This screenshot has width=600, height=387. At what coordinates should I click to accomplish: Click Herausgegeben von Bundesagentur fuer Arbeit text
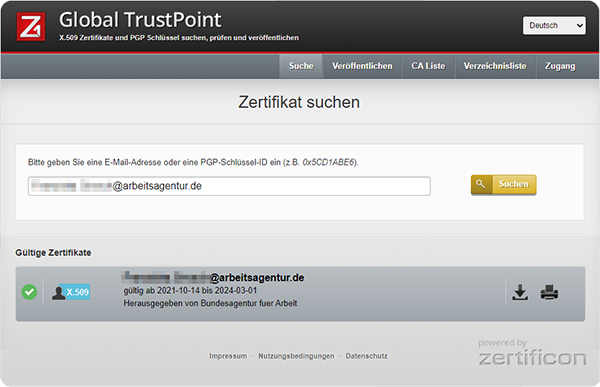point(210,303)
